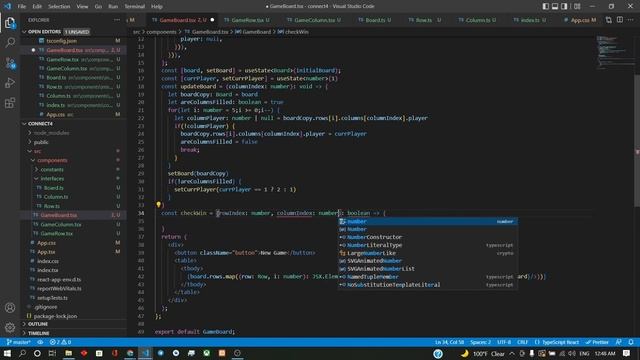This screenshot has height=360, width=640.
Task: Toggle primary sidebar layout icon
Action: tap(546, 6)
